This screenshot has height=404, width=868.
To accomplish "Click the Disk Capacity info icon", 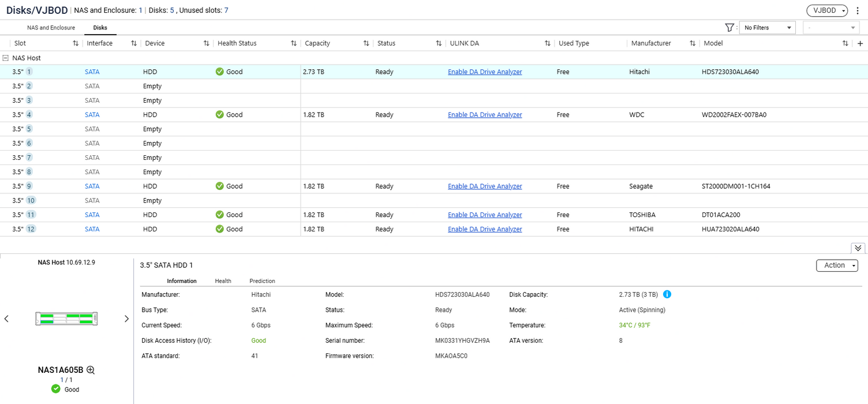I will point(667,294).
